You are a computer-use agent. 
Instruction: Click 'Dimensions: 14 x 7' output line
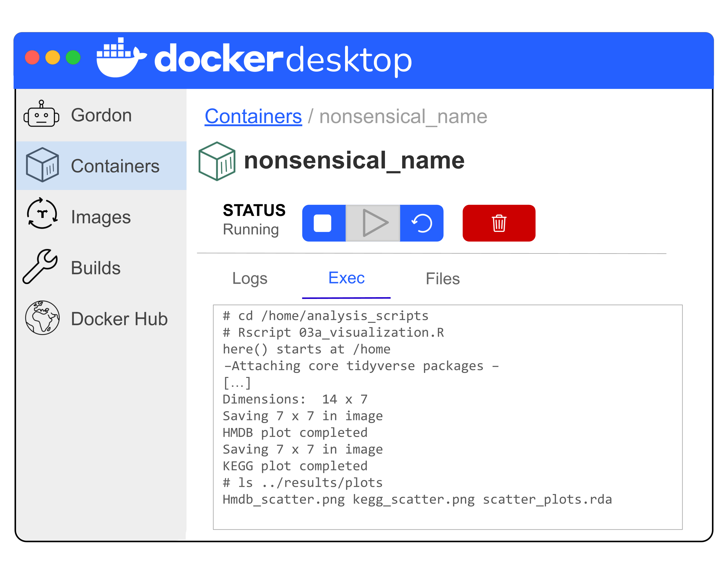(x=295, y=399)
